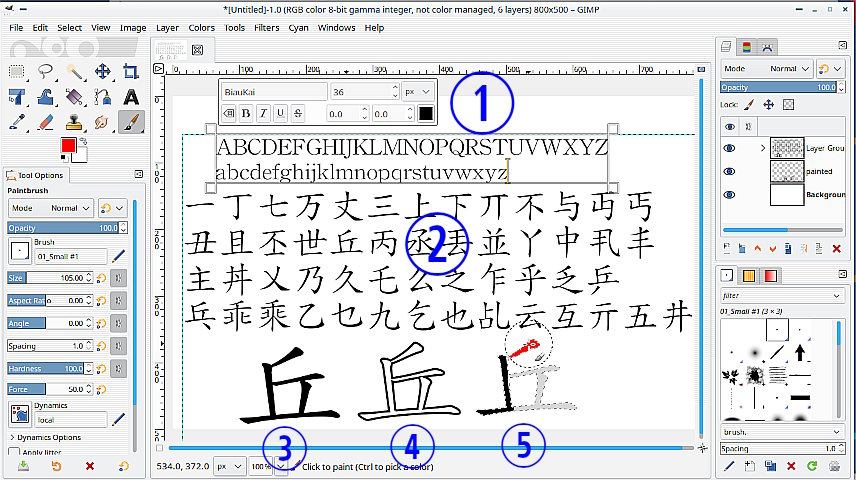Select the Color Picker tool
Image resolution: width=856 pixels, height=480 pixels.
[x=17, y=122]
